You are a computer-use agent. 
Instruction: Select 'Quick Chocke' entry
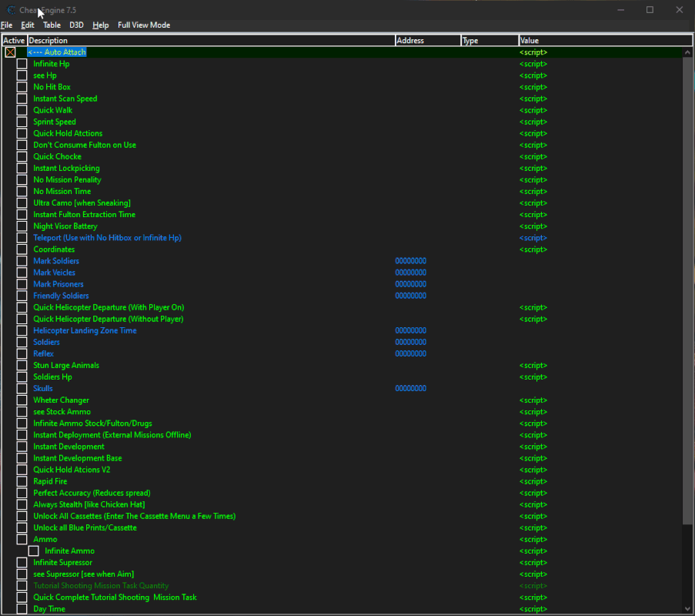[57, 156]
